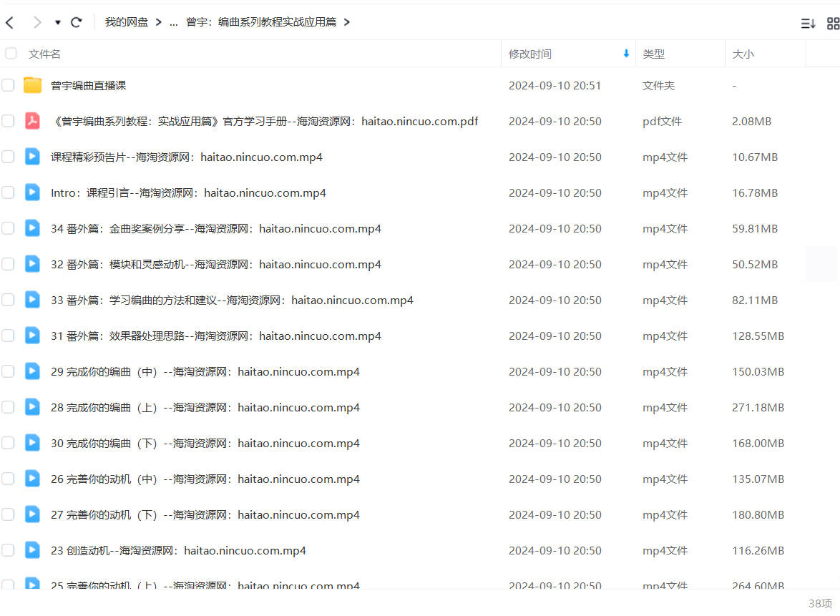Open file name 27 完善你的动机（下）

point(205,514)
